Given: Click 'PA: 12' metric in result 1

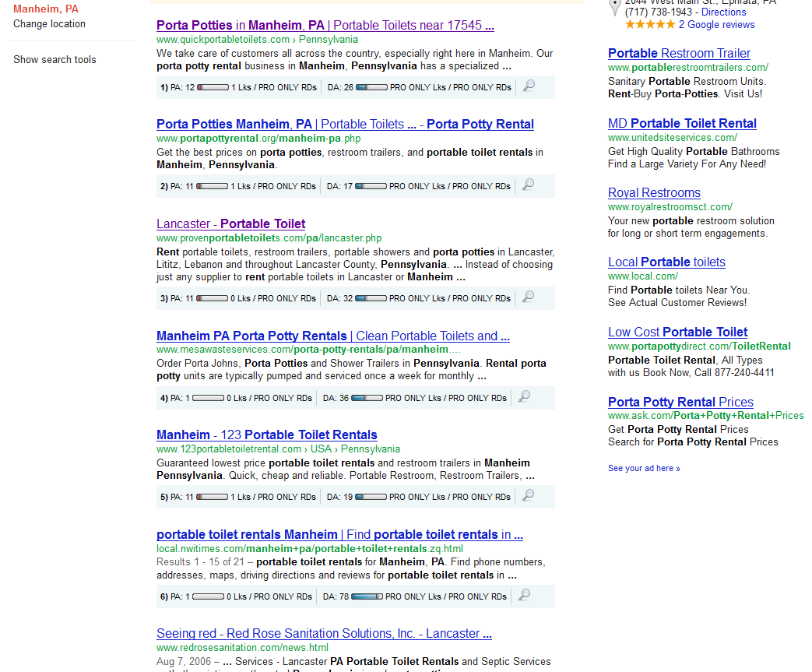Looking at the screenshot, I should (182, 87).
